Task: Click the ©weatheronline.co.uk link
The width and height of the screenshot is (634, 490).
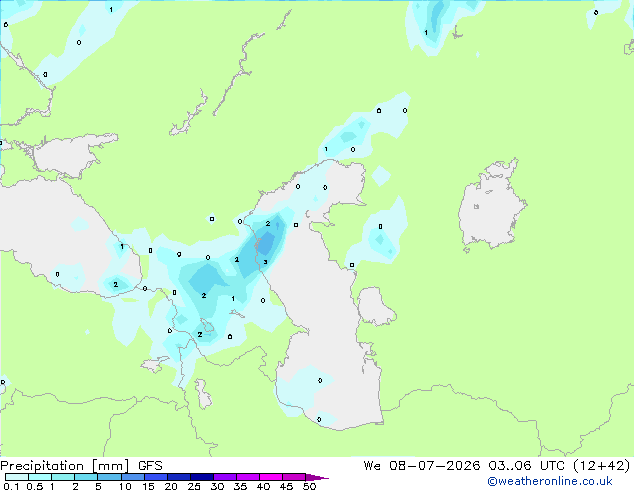Action: pos(550,481)
